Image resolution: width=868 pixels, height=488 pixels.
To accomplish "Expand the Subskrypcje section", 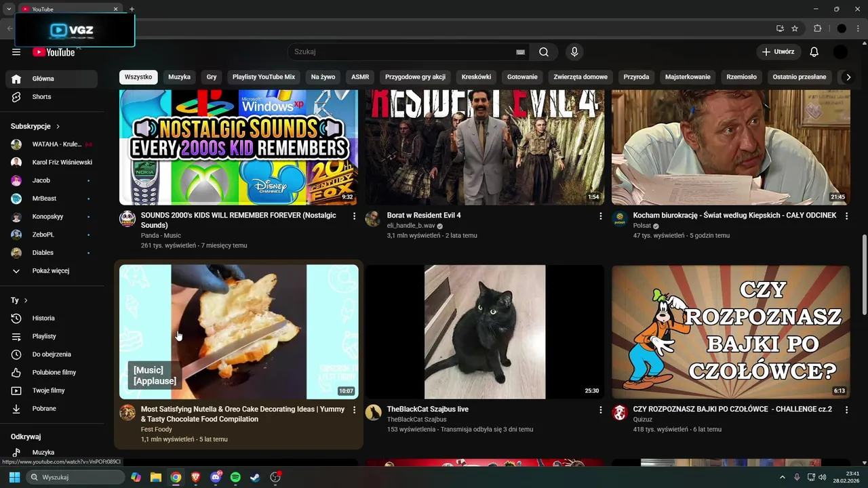I will pos(35,127).
